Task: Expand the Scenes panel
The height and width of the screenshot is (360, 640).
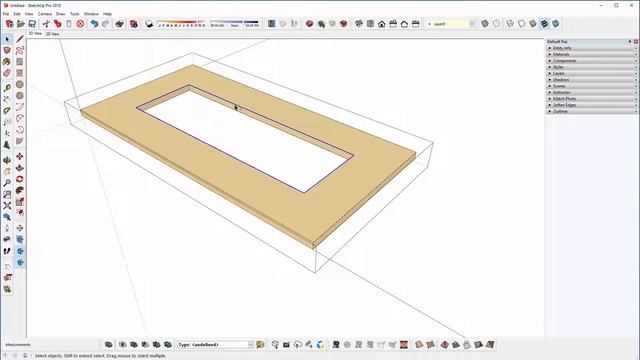Action: pyautogui.click(x=592, y=86)
